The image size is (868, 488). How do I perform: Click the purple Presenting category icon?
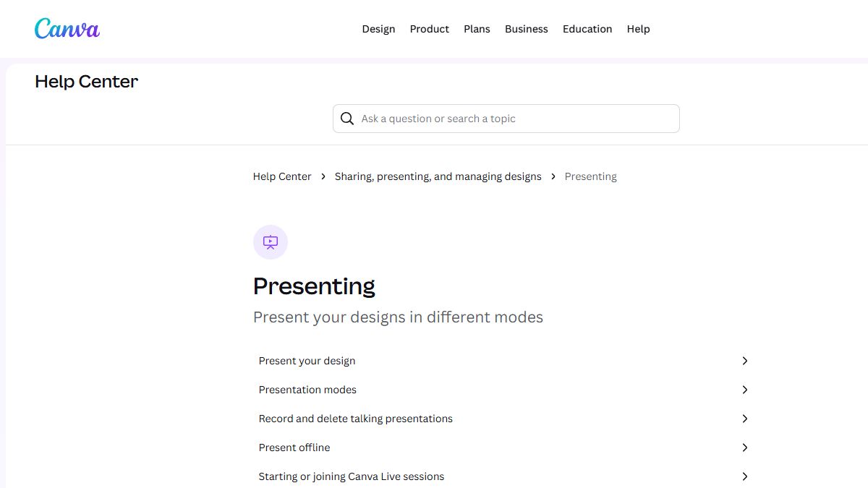tap(271, 242)
